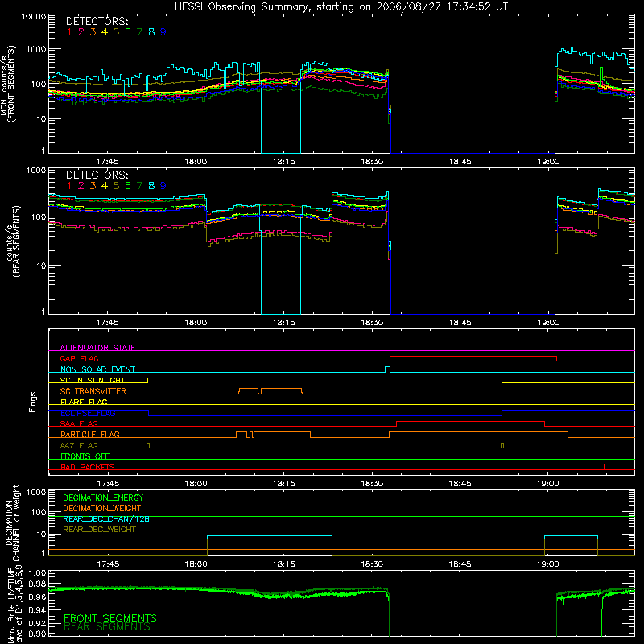The height and width of the screenshot is (644, 644).
Task: Click the Flags vertical axis title
Action: (33, 402)
